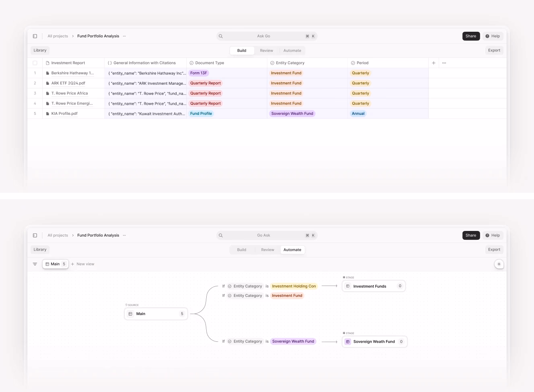
Task: Click the purple Sovereign Weath Fund stage icon
Action: [348, 342]
